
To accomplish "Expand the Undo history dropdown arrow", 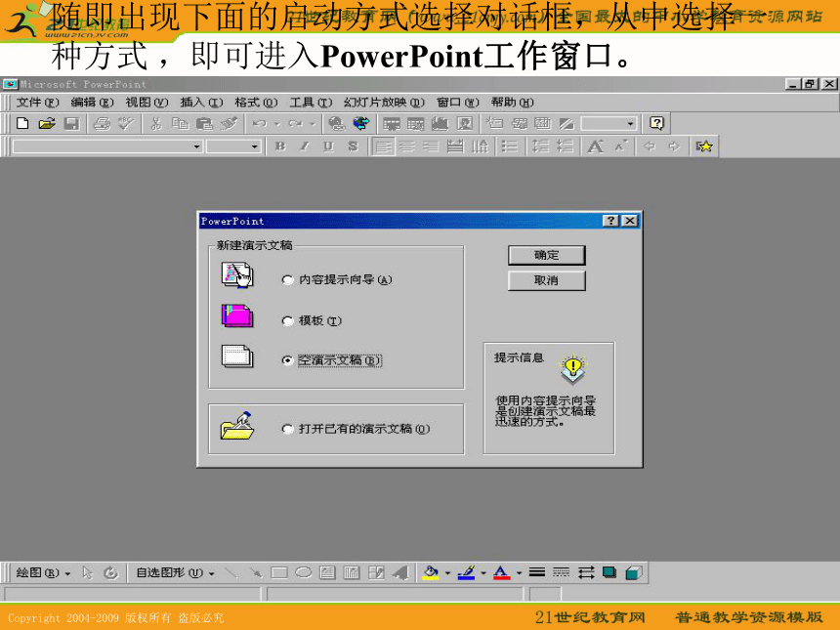I will tap(277, 124).
